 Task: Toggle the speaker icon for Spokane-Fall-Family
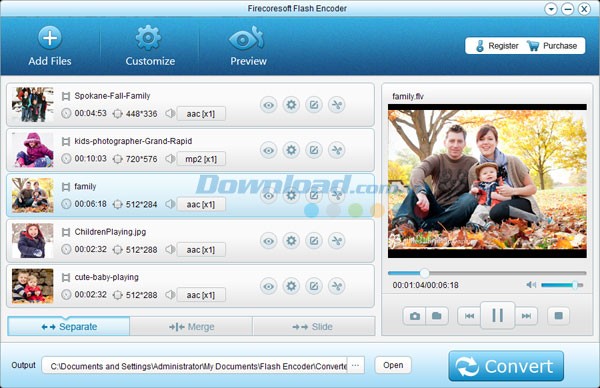(170, 113)
